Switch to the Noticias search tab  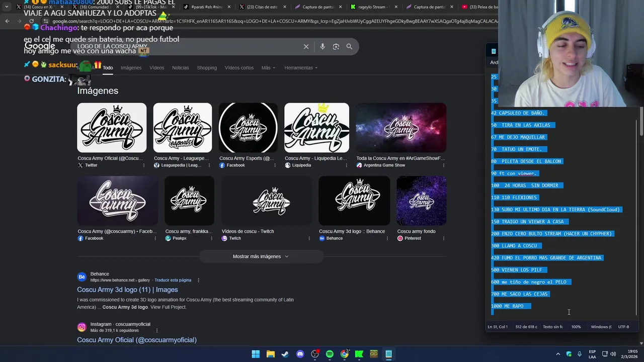(180, 68)
